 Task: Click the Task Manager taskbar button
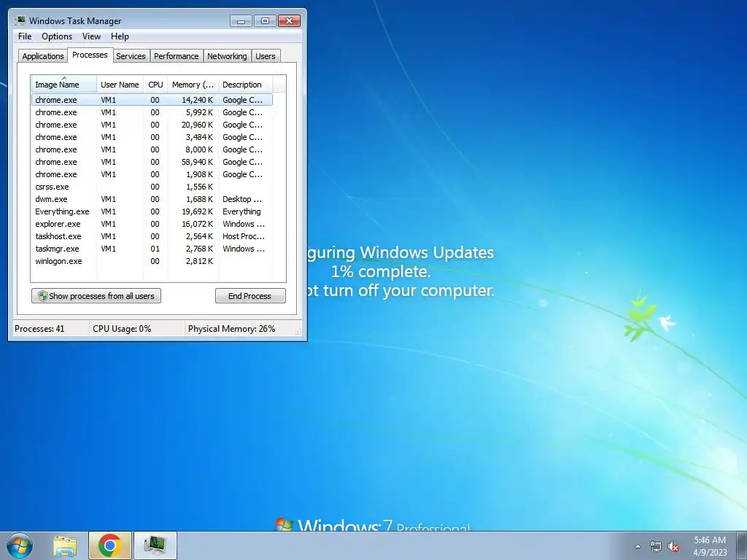pyautogui.click(x=155, y=545)
